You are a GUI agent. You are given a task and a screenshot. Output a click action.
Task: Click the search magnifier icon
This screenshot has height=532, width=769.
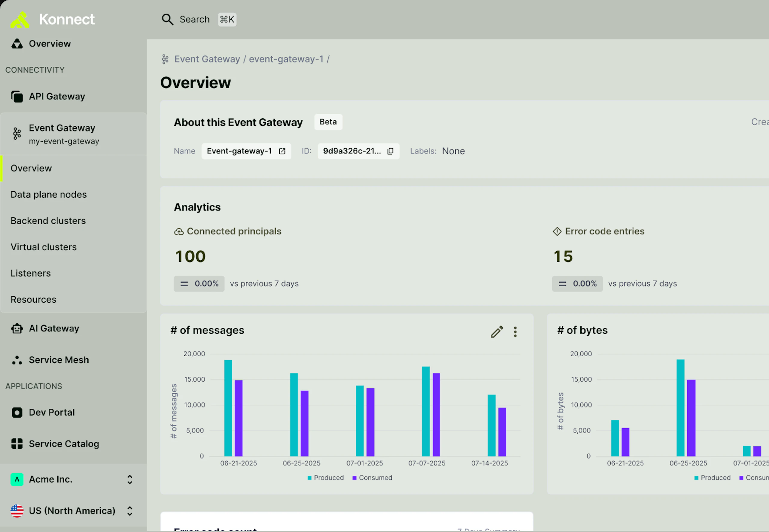[167, 19]
